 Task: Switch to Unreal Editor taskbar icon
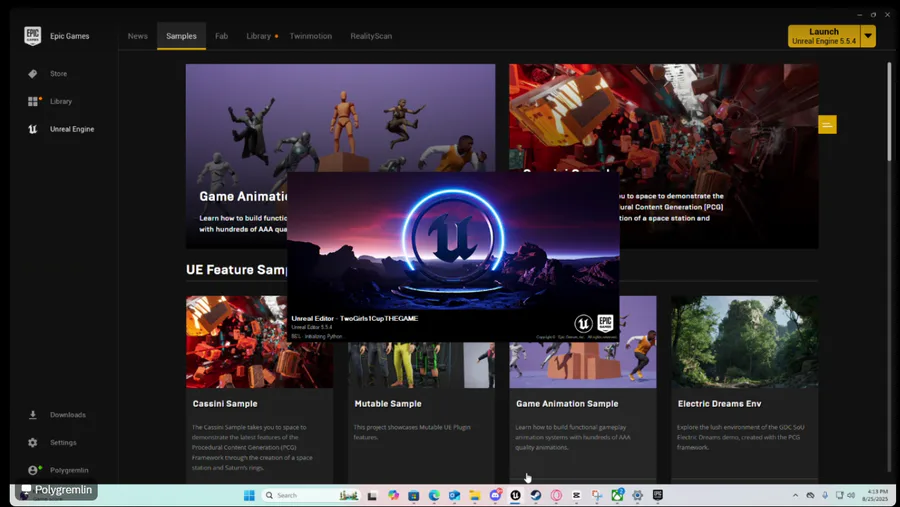coord(515,495)
